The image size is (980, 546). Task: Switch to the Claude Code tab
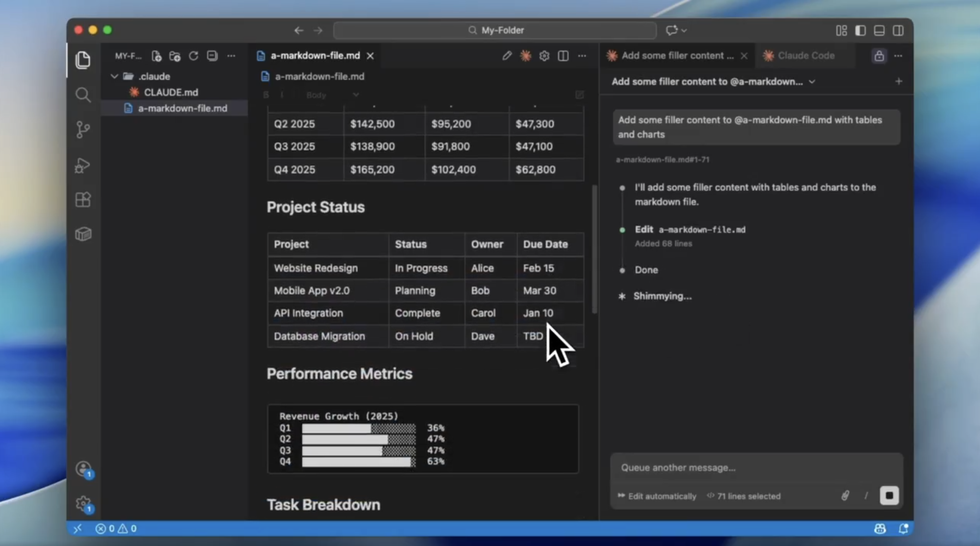(x=805, y=56)
